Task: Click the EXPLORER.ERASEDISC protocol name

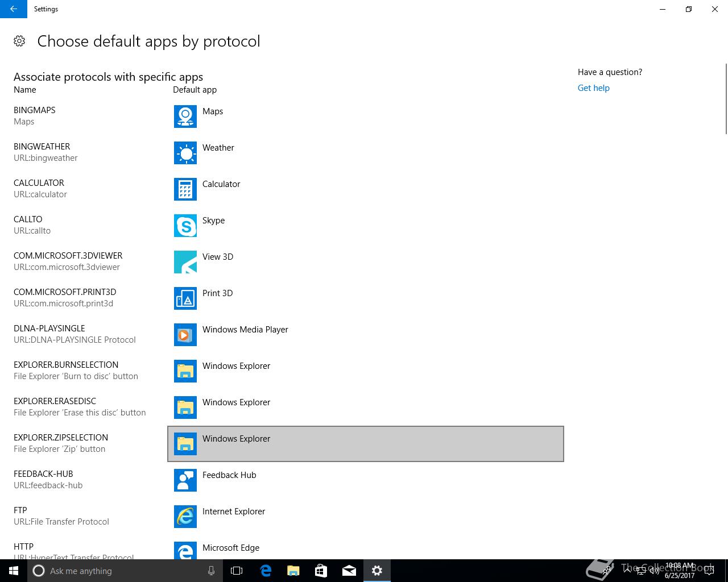Action: click(x=55, y=401)
